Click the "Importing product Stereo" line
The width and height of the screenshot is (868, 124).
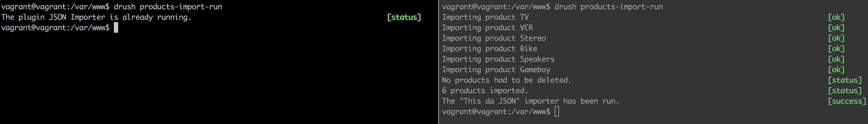coord(494,38)
